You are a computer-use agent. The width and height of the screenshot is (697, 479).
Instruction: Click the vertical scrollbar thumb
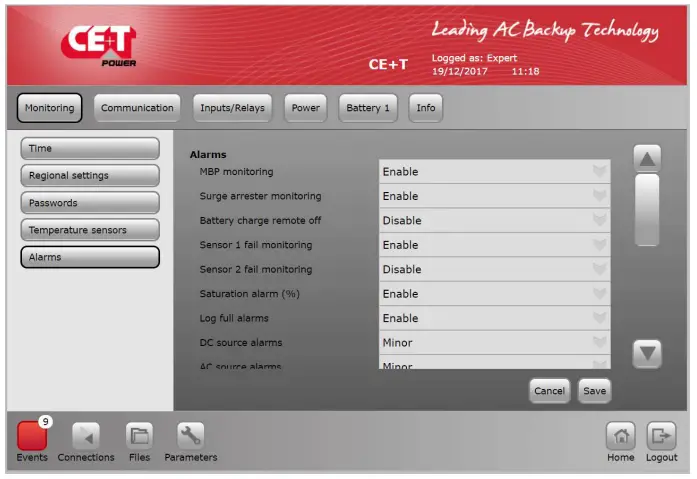[x=647, y=210]
